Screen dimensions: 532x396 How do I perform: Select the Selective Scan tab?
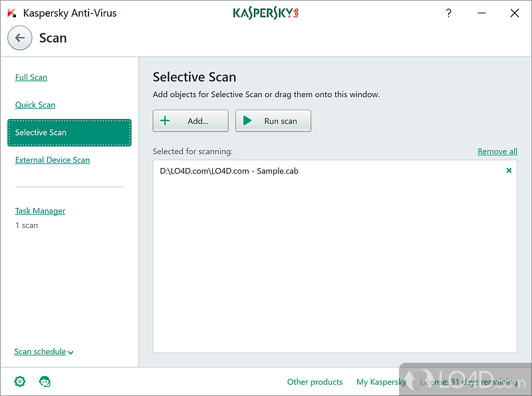69,132
